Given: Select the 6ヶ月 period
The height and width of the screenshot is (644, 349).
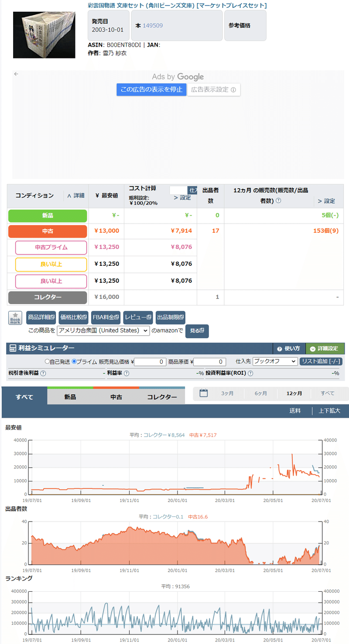Looking at the screenshot, I should click(x=261, y=393).
